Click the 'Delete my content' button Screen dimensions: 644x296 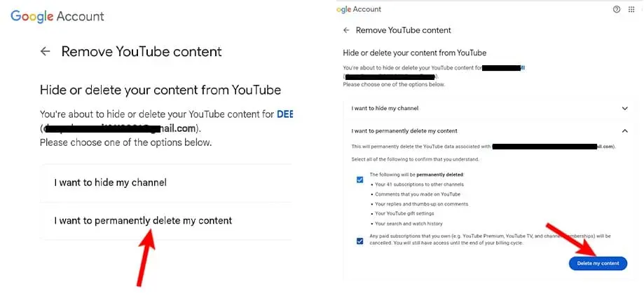(598, 263)
